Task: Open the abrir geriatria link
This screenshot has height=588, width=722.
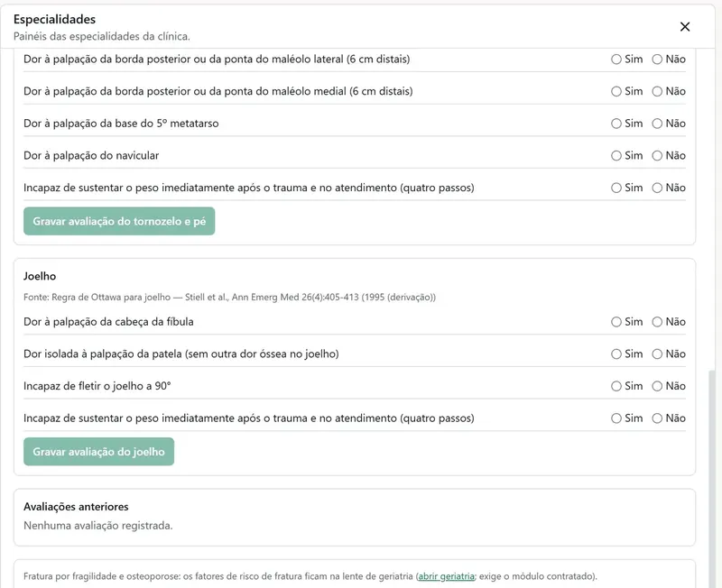Action: tap(446, 576)
